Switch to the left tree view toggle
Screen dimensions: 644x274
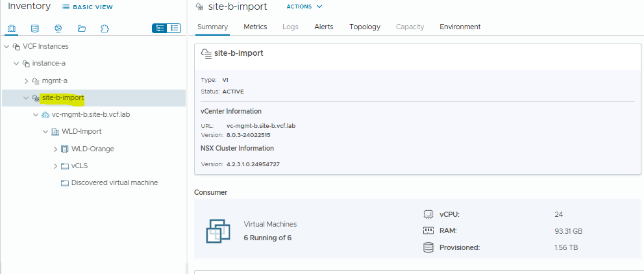coord(160,28)
